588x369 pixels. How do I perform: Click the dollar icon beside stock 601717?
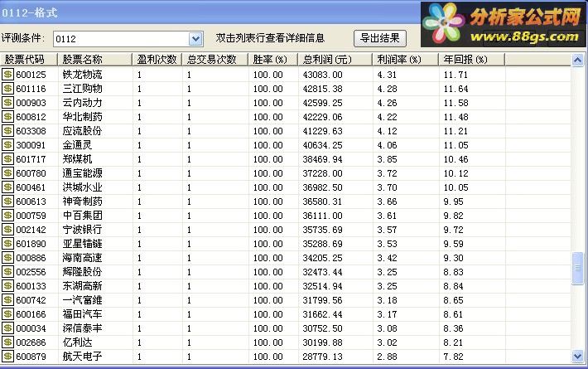[7, 158]
